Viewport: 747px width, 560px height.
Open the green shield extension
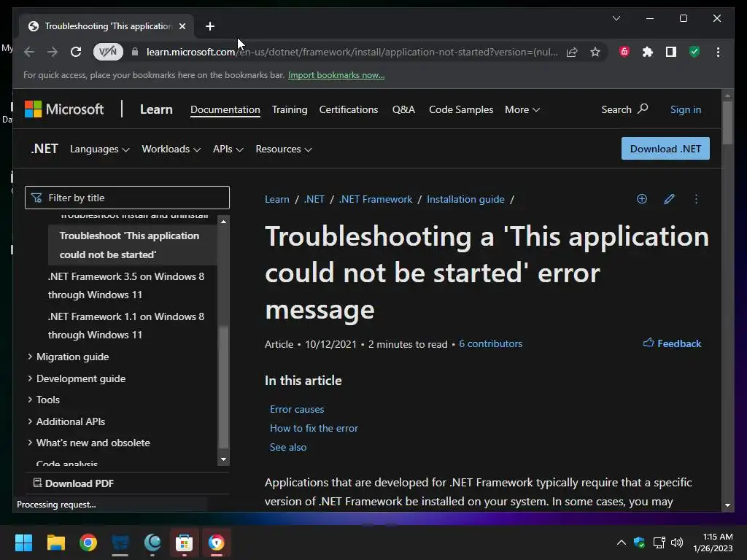coord(694,52)
